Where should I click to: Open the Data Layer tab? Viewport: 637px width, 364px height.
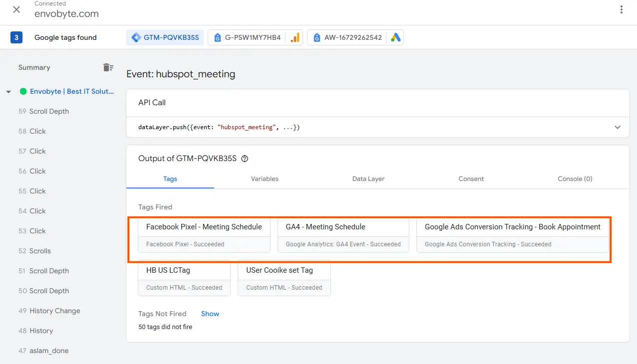coord(368,179)
